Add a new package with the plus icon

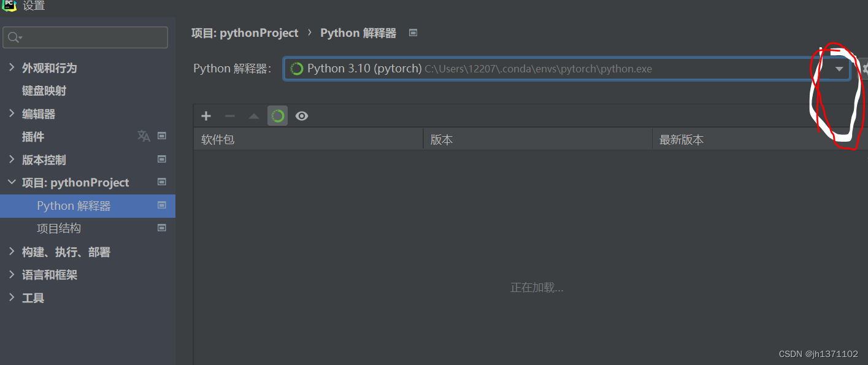coord(205,115)
